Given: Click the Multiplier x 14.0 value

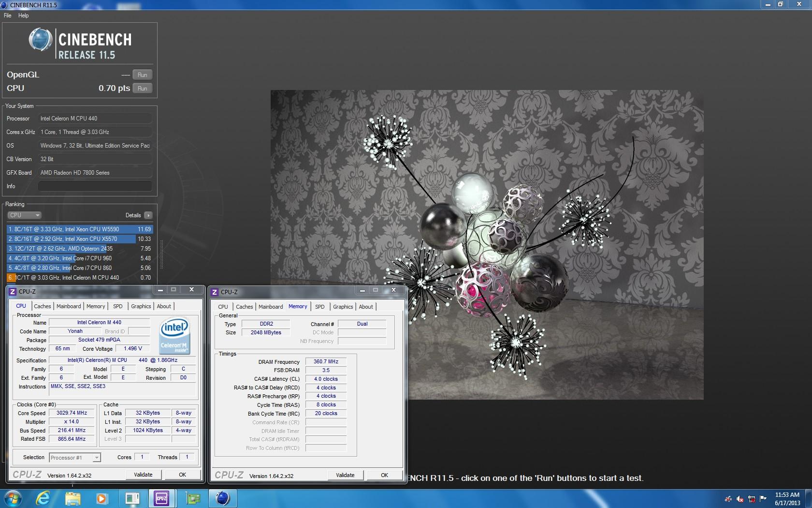Looking at the screenshot, I should (72, 422).
